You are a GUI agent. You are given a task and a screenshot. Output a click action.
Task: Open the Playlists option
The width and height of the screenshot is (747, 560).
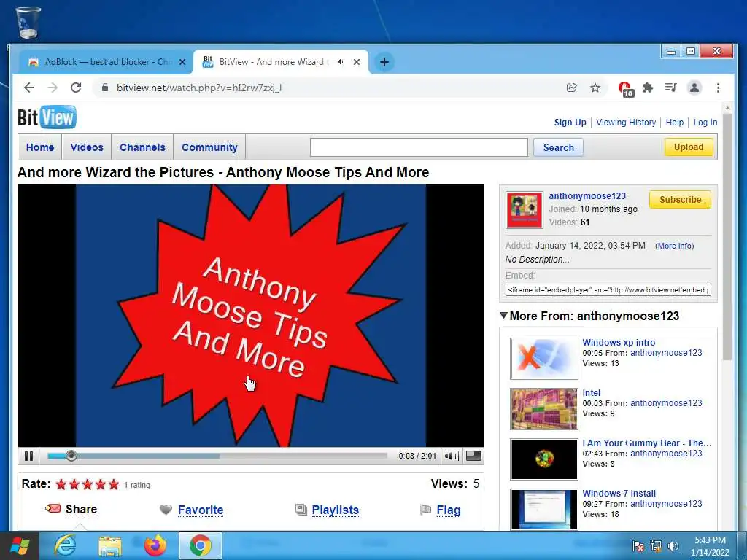click(335, 510)
